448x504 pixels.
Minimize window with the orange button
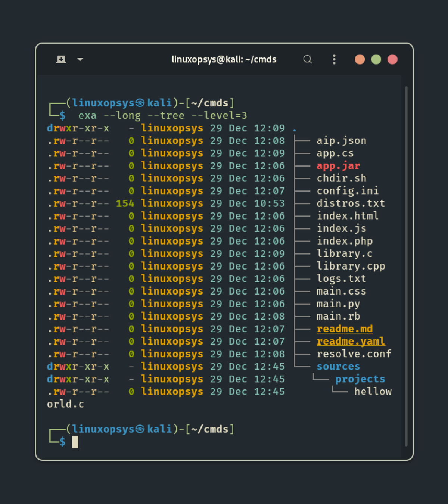[x=360, y=59]
